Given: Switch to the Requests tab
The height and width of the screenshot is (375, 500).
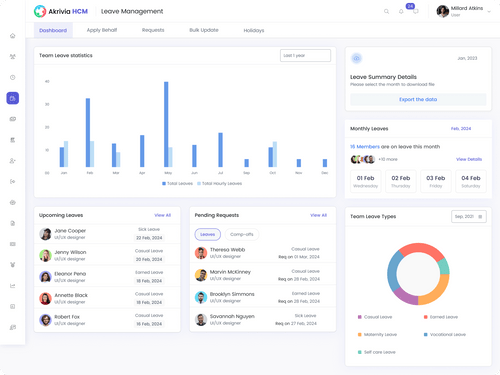Looking at the screenshot, I should point(153,30).
